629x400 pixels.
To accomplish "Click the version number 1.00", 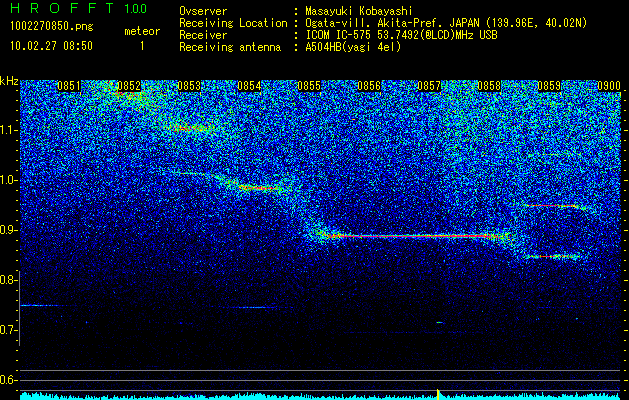I will pyautogui.click(x=135, y=8).
